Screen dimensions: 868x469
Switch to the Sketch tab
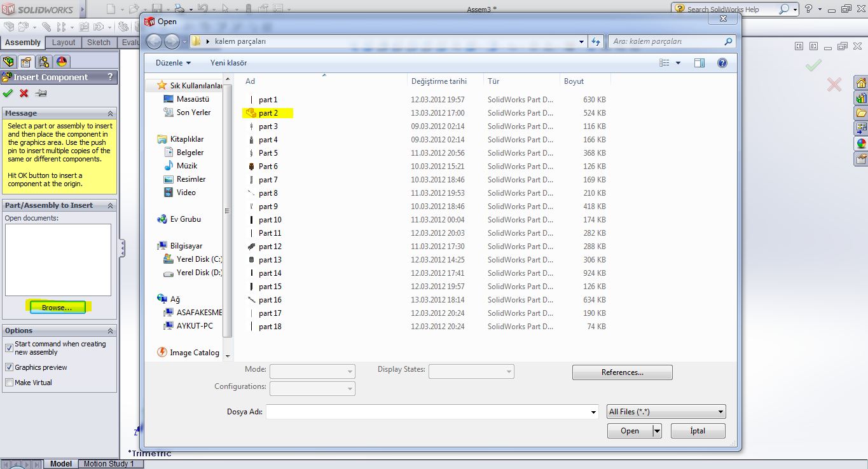click(99, 43)
